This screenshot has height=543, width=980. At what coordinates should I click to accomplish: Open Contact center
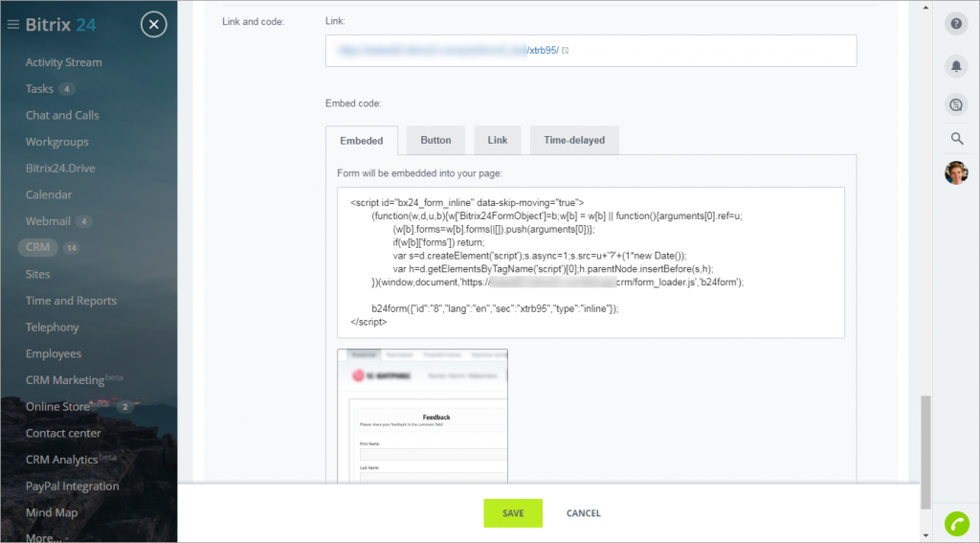(x=63, y=433)
